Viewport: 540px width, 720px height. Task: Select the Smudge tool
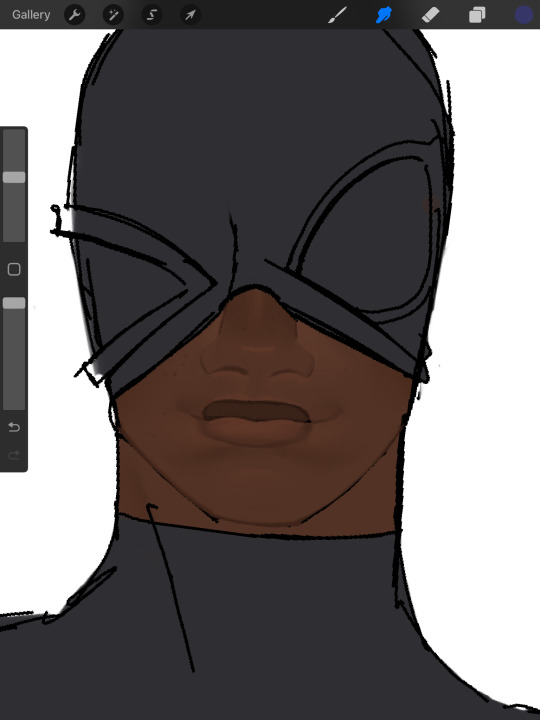click(384, 15)
